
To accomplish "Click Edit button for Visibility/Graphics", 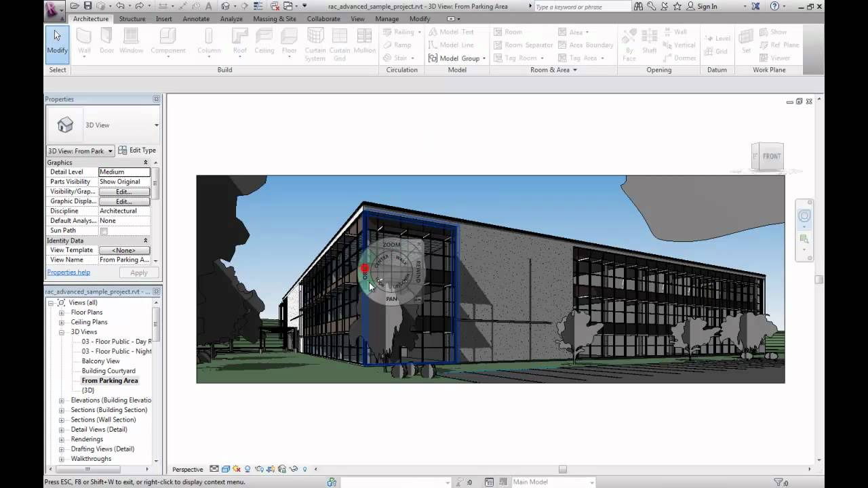I will [x=124, y=192].
